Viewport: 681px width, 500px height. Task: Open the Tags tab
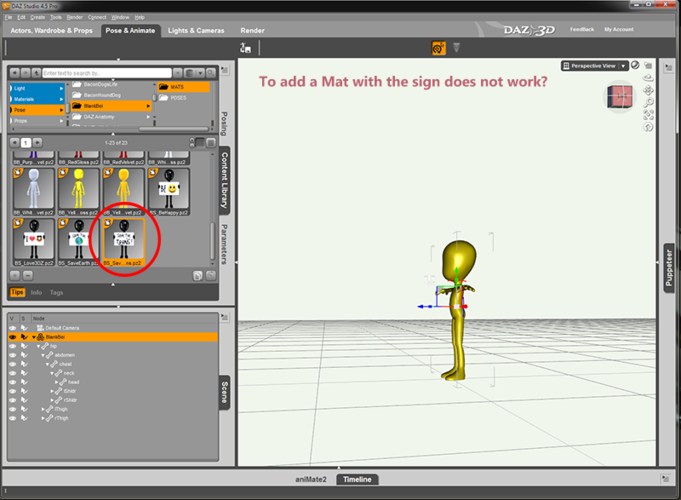click(x=56, y=292)
